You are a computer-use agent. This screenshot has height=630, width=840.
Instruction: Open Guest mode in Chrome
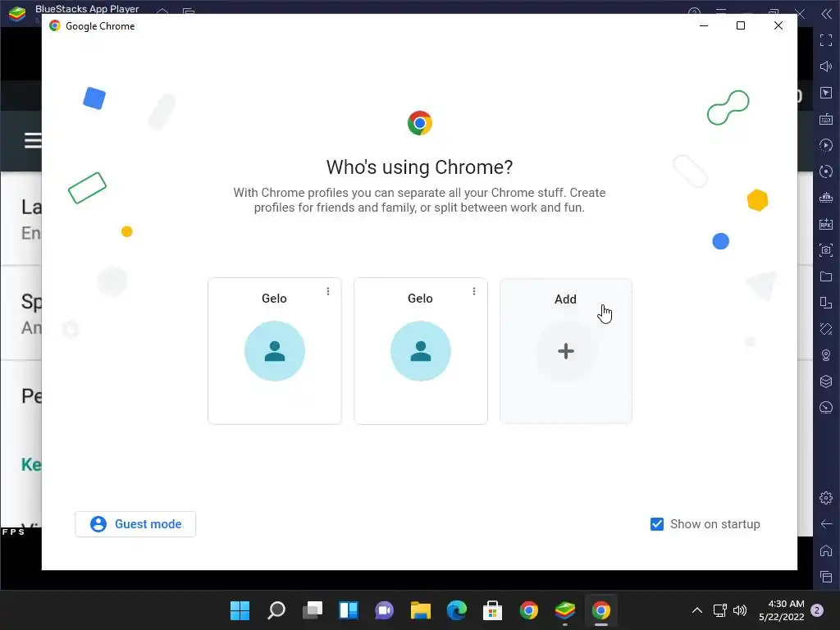click(135, 524)
